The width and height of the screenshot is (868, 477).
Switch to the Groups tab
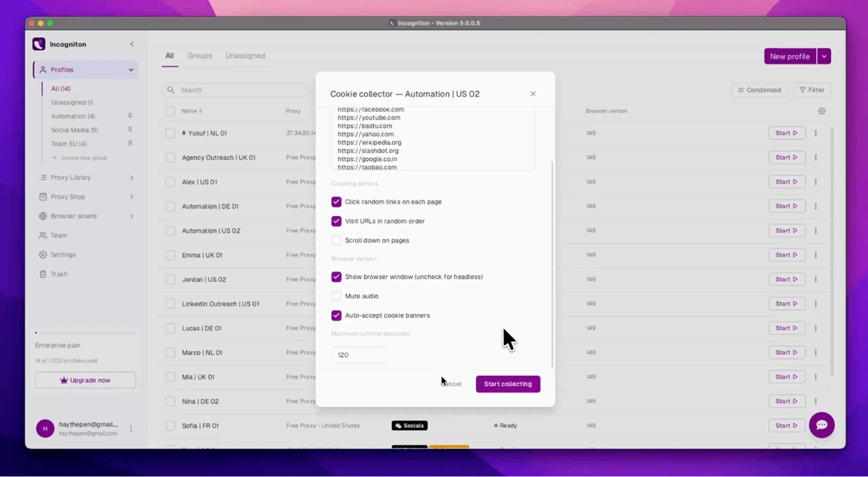pos(200,56)
